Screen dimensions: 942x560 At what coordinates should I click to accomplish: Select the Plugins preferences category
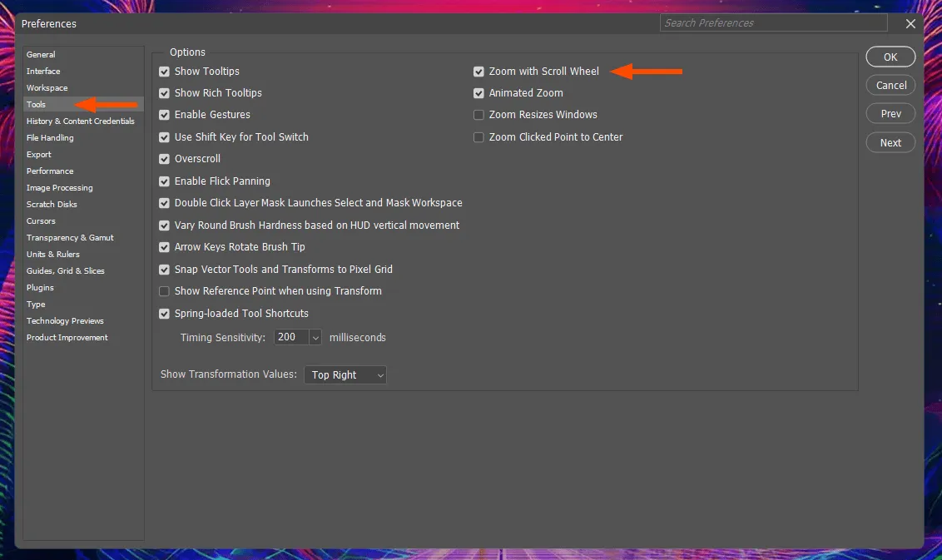pyautogui.click(x=40, y=288)
